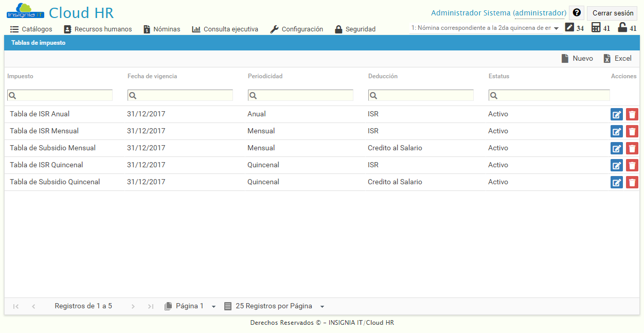Click the Nuevo button to create a record

[577, 58]
